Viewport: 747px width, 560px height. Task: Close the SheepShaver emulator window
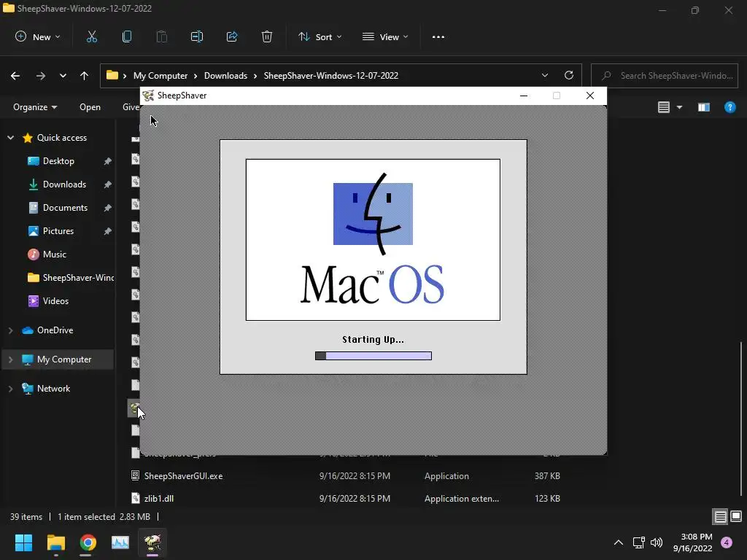click(589, 96)
